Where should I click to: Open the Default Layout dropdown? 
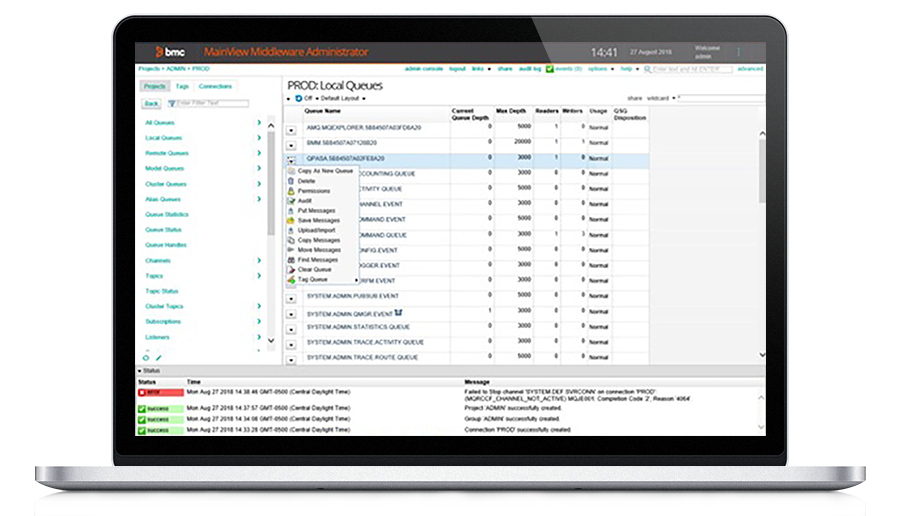point(342,99)
